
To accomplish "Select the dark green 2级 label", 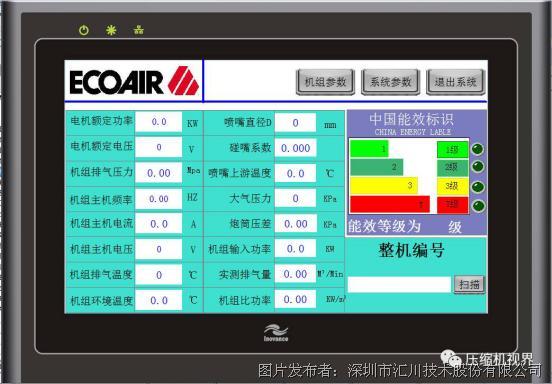I will 452,168.
